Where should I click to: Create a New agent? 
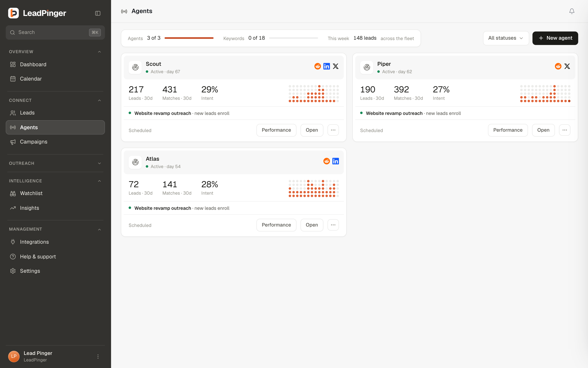pyautogui.click(x=555, y=38)
